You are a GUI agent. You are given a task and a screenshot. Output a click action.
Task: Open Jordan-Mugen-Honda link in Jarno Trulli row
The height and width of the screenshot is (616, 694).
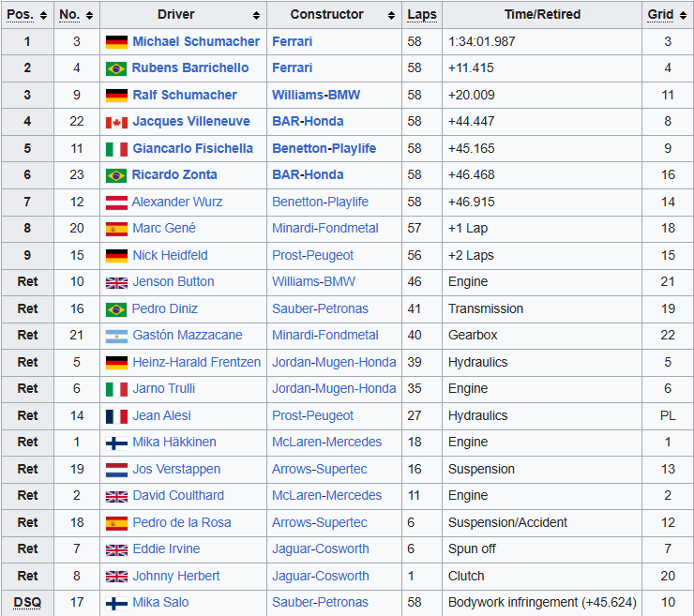click(334, 388)
